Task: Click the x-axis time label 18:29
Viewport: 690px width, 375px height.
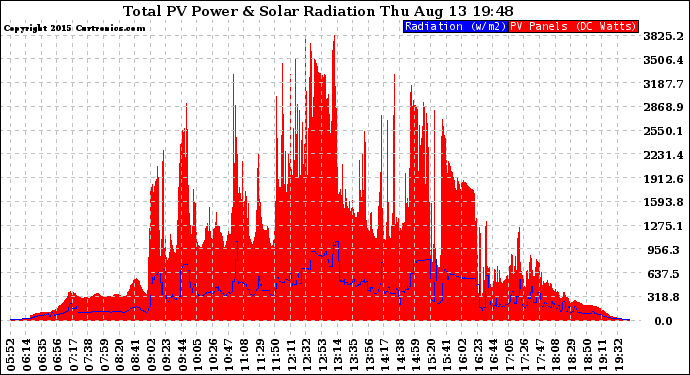Action: (x=570, y=355)
